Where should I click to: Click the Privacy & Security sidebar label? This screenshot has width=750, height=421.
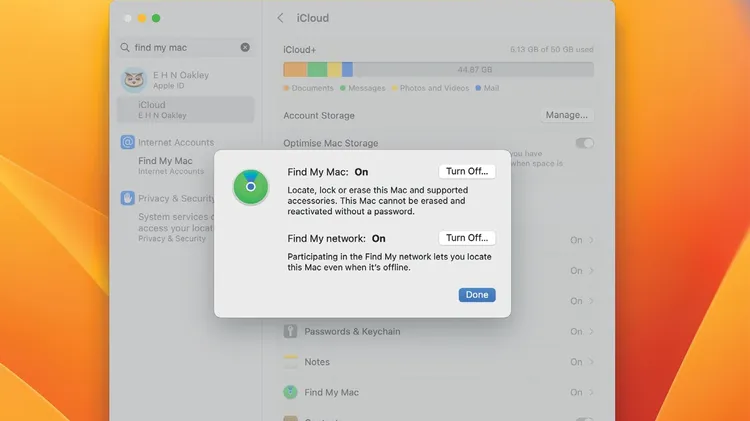[x=176, y=198]
